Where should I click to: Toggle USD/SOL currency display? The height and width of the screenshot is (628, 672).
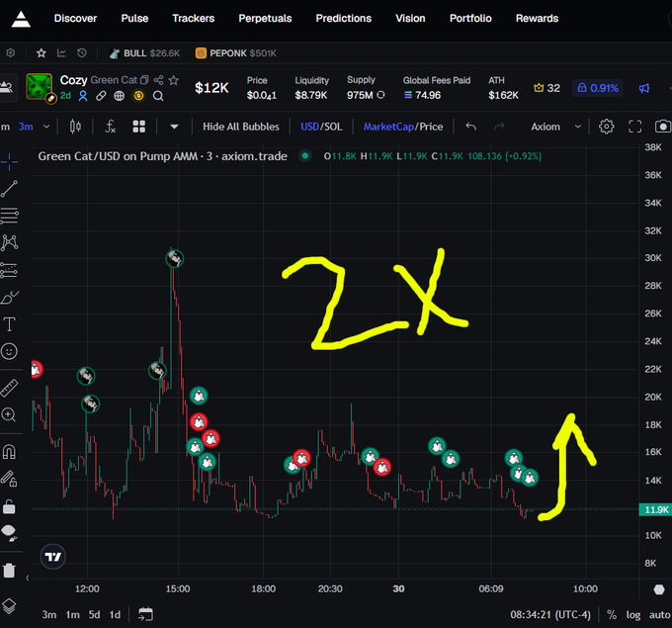coord(321,127)
